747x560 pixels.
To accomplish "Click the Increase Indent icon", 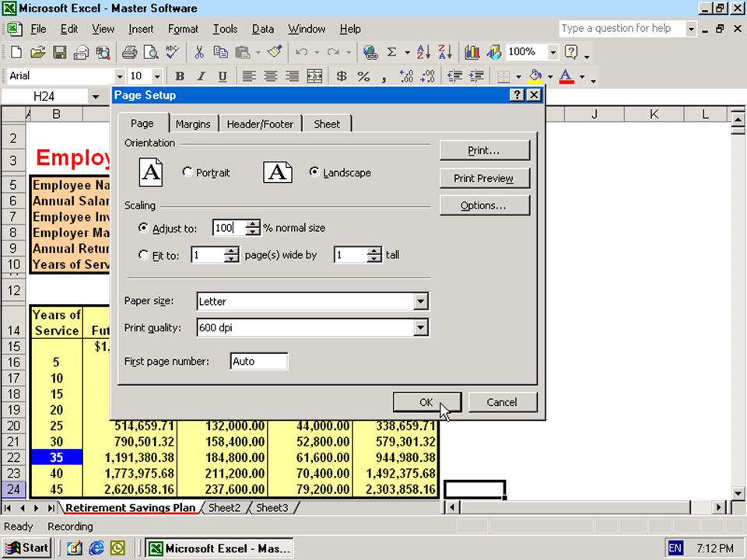I will coord(476,76).
